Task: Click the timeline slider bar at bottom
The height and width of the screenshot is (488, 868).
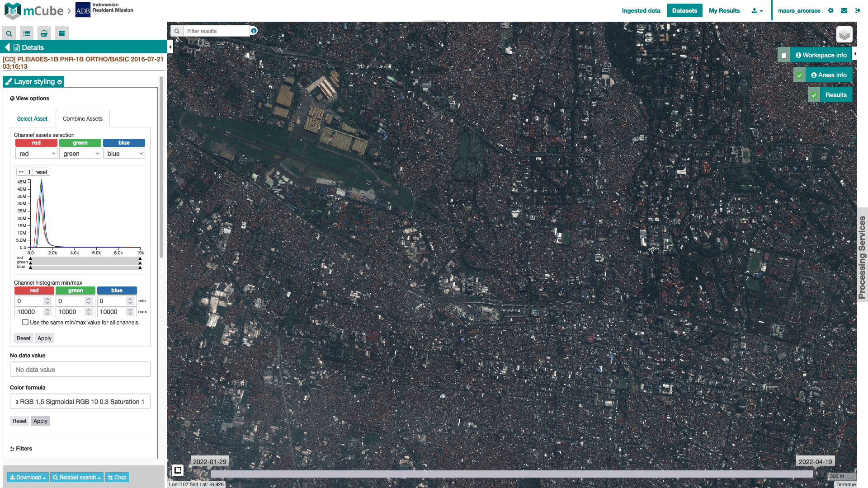Action: pos(511,474)
